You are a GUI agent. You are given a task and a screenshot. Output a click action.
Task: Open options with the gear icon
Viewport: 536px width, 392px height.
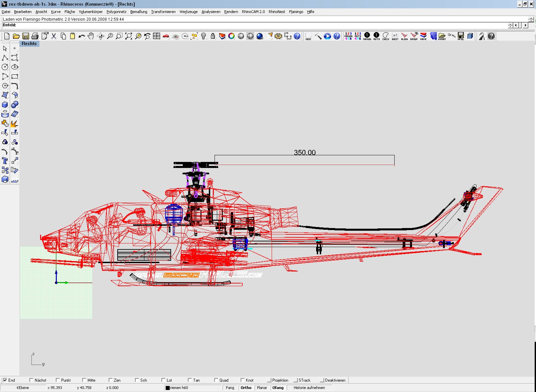278,36
